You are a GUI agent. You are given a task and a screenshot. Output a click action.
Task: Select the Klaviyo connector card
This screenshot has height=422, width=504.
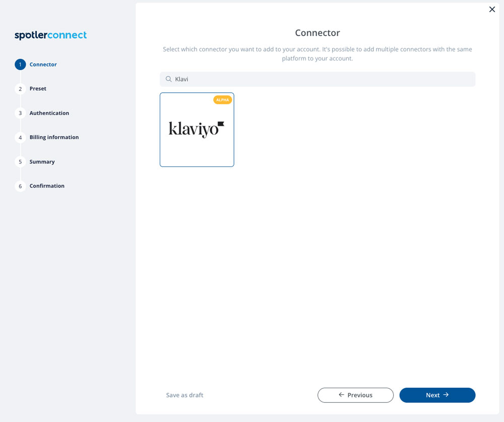tap(197, 130)
